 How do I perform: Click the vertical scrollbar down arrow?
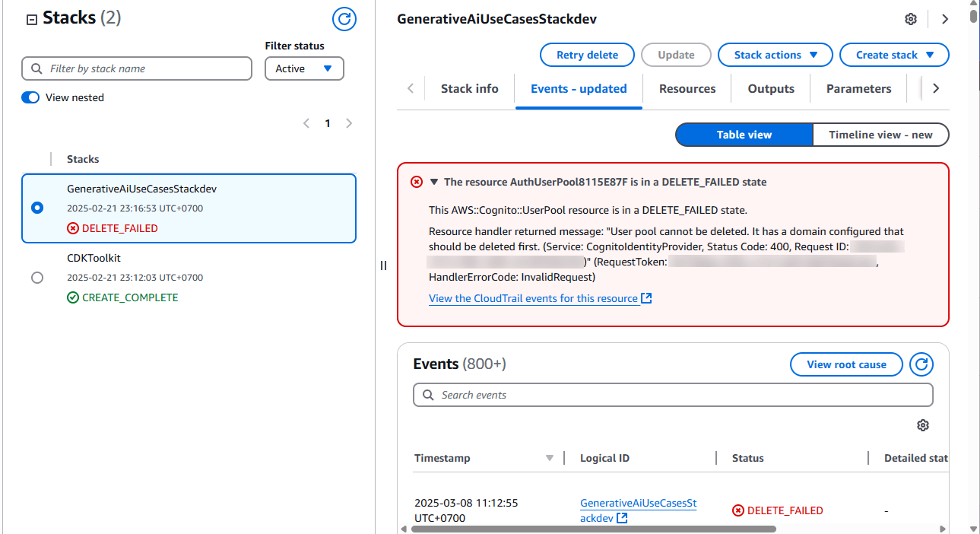[974, 529]
